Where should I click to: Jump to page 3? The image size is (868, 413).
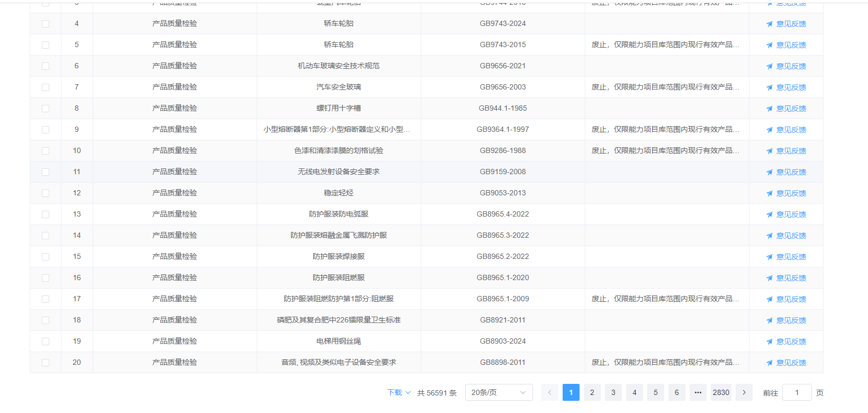(x=613, y=392)
